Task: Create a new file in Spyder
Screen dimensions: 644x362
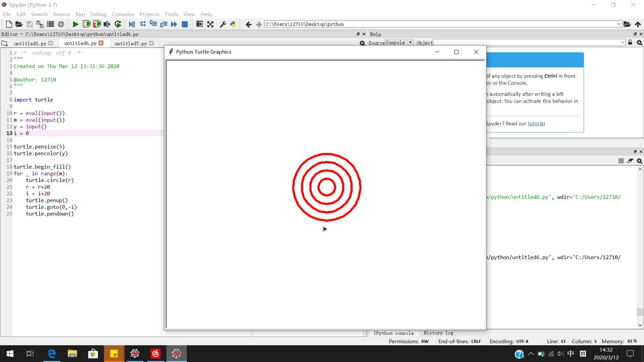Action: point(9,24)
